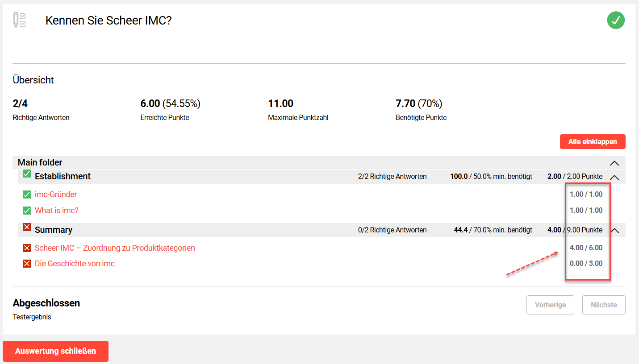Click the 1.00 / 1.00 score for What is imc?
This screenshot has width=639, height=364.
point(586,211)
